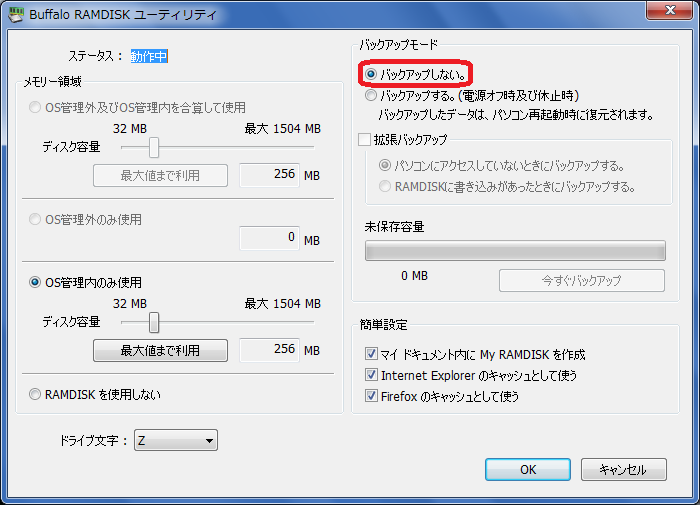700x505 pixels.
Task: Close the Buffalo RAMDISK utility window
Action: pos(669,10)
